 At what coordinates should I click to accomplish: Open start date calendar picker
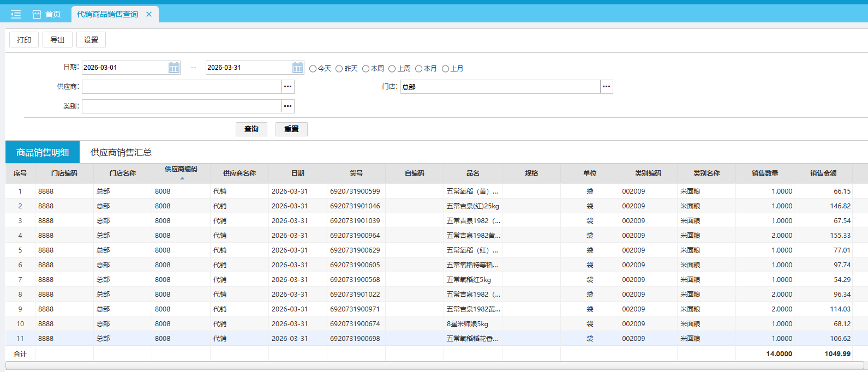click(x=174, y=68)
